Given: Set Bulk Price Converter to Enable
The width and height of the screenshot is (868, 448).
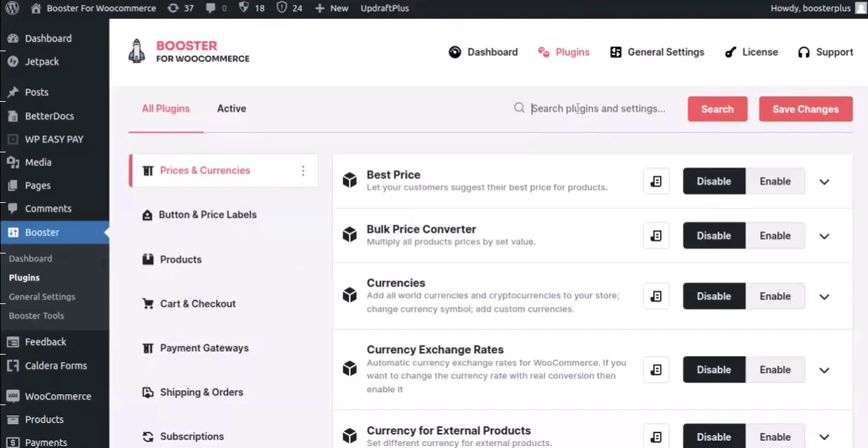Looking at the screenshot, I should 775,236.
